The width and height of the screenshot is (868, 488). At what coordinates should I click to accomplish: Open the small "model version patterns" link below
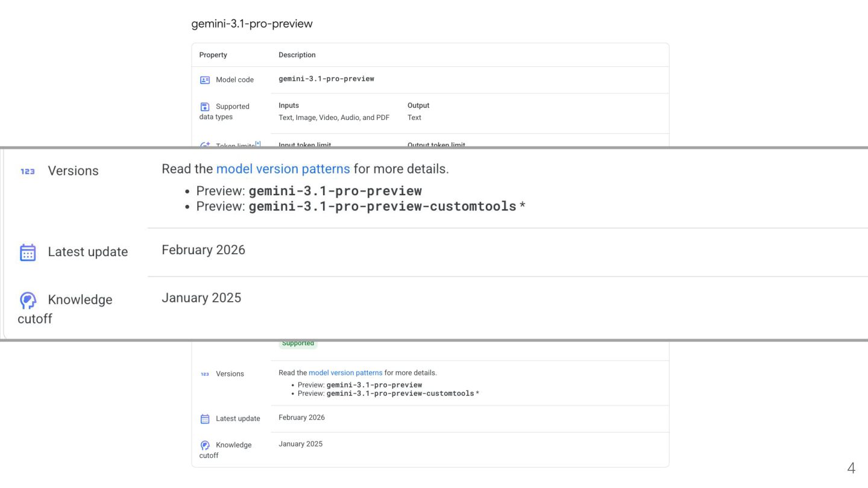(x=345, y=373)
